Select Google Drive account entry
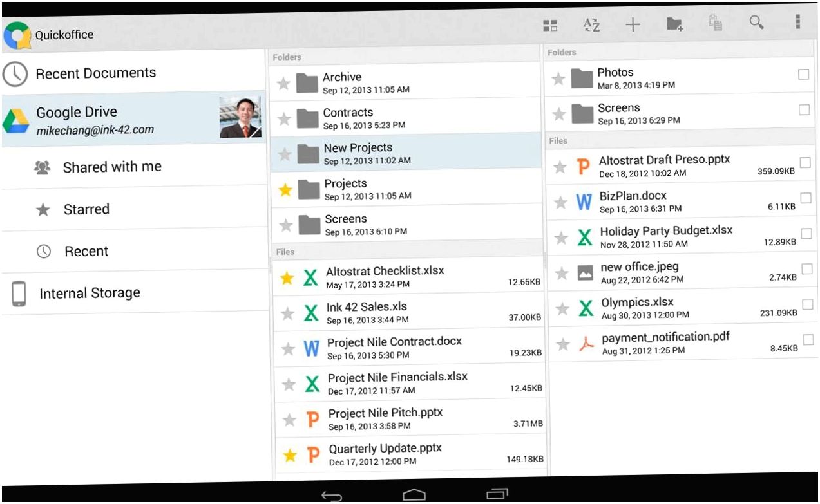The image size is (820, 504). click(x=134, y=118)
